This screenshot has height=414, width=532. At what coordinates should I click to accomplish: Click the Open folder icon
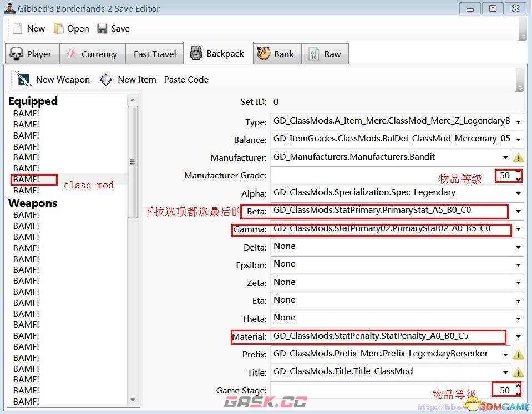(58, 28)
